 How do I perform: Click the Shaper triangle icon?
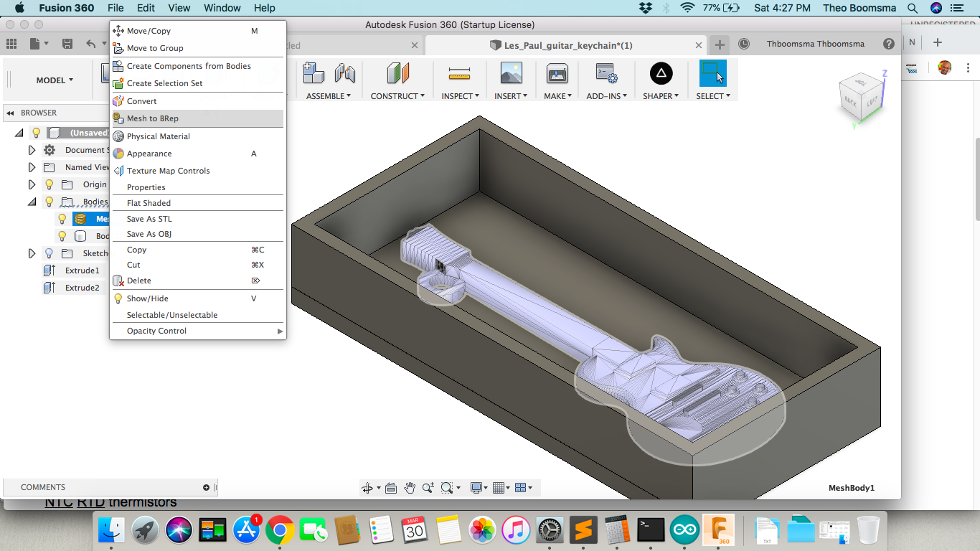click(661, 73)
